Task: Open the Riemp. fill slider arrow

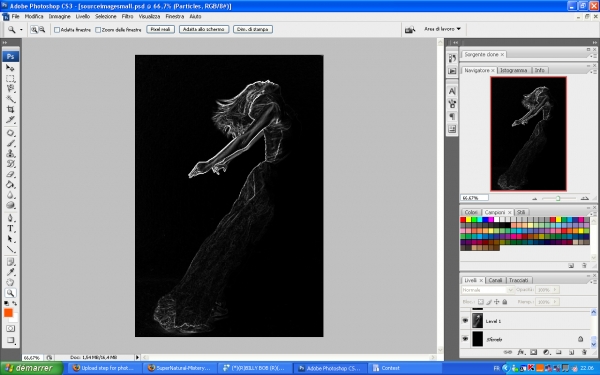Action: click(555, 302)
